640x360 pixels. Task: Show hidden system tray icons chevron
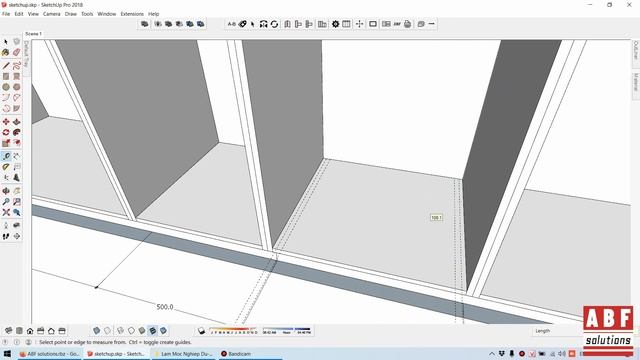click(492, 353)
